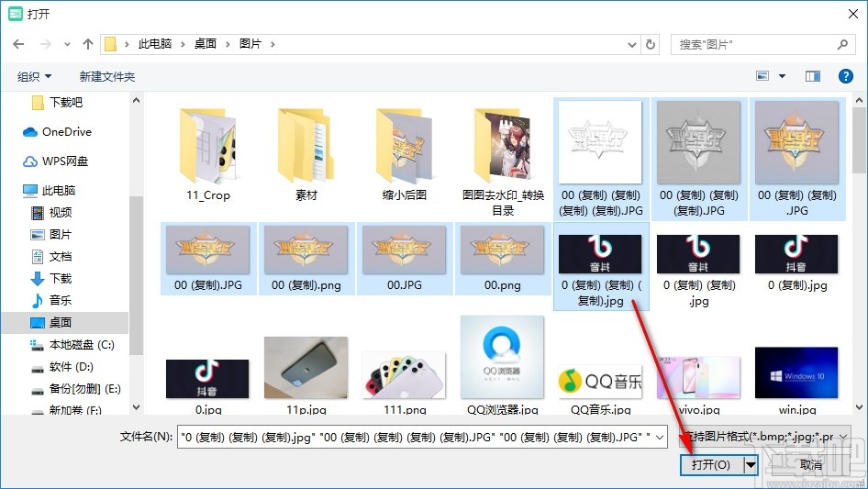Click the forward navigation arrow

pyautogui.click(x=45, y=44)
